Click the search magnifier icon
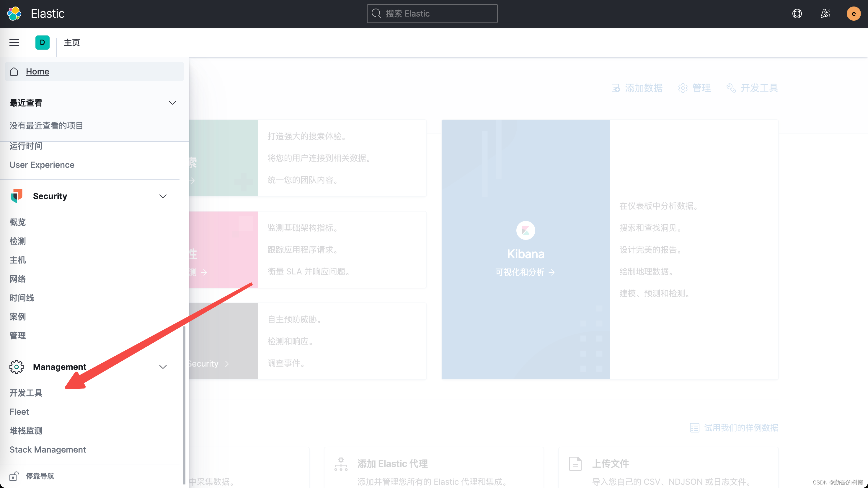Viewport: 868px width, 488px height. (376, 14)
